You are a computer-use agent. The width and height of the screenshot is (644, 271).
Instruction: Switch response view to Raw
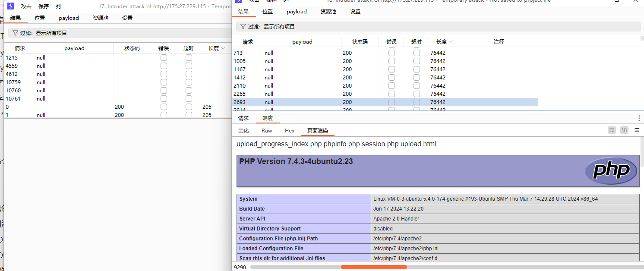coord(267,131)
